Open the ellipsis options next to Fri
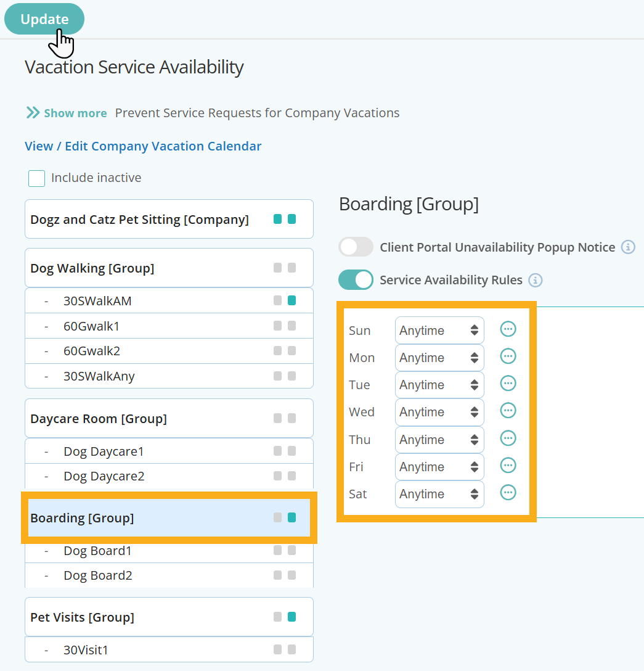644x671 pixels. (x=508, y=466)
